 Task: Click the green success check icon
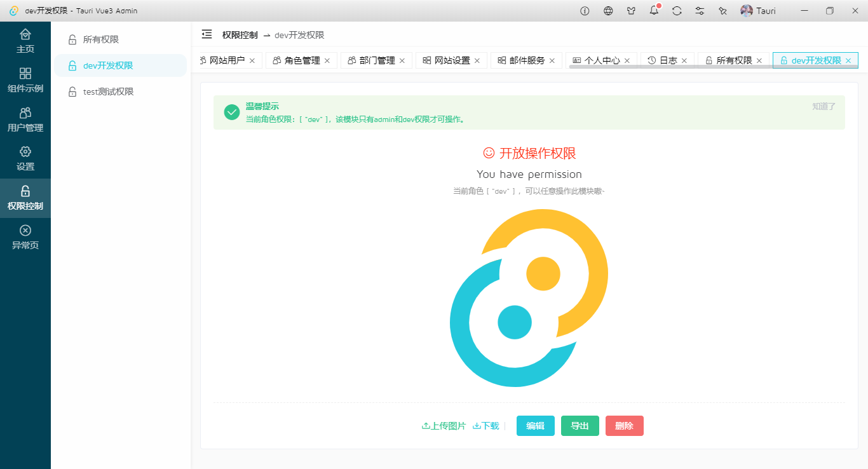pos(232,112)
